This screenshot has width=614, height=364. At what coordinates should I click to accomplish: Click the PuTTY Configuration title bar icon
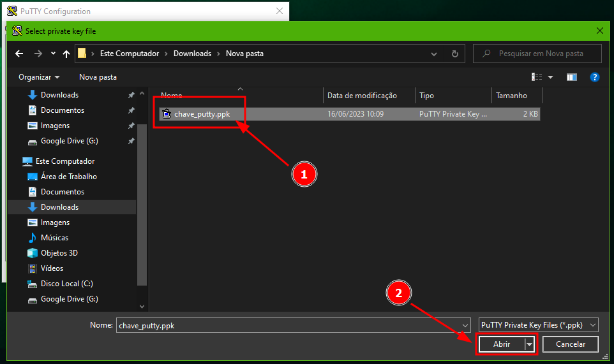click(12, 11)
